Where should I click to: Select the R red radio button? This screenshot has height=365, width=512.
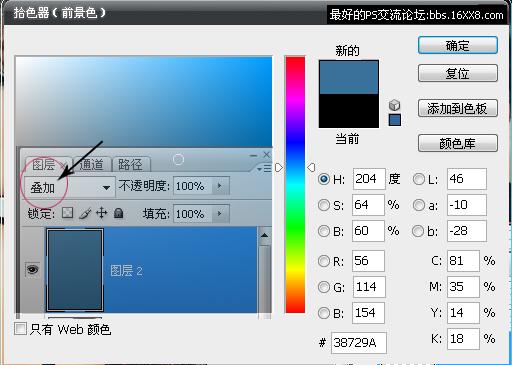324,261
